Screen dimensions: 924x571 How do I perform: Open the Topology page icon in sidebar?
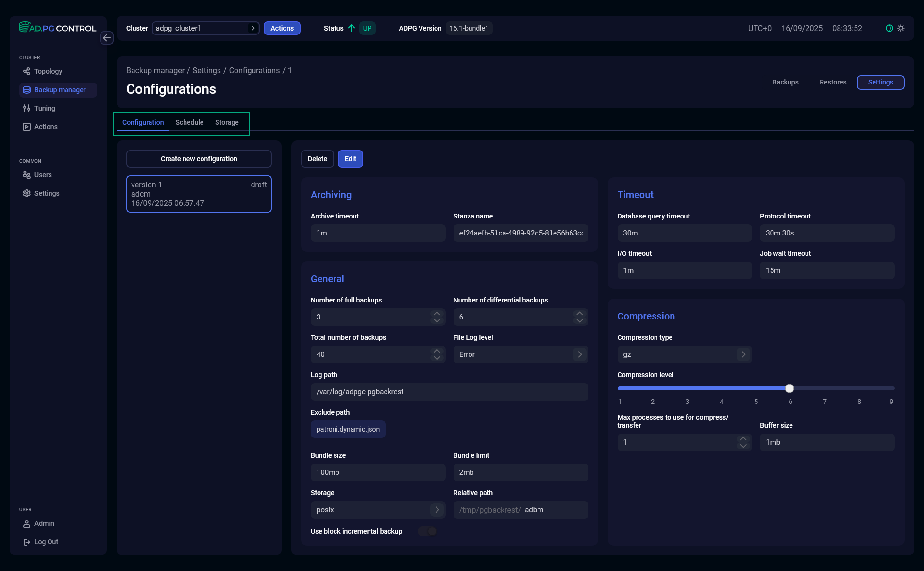[x=27, y=71]
